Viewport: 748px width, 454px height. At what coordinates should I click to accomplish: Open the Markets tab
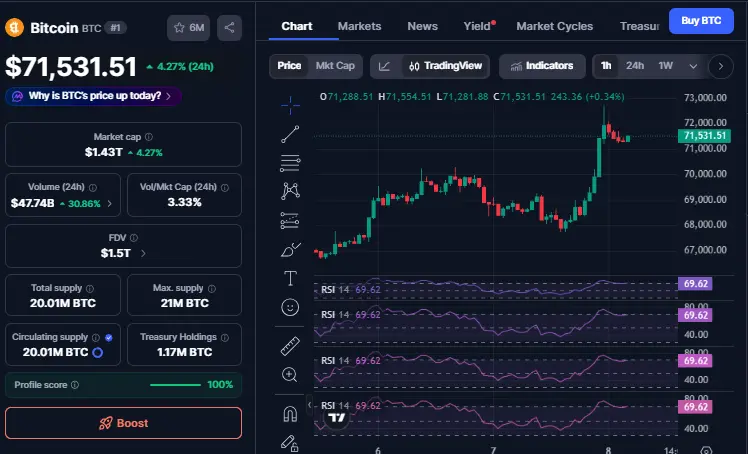pos(360,26)
